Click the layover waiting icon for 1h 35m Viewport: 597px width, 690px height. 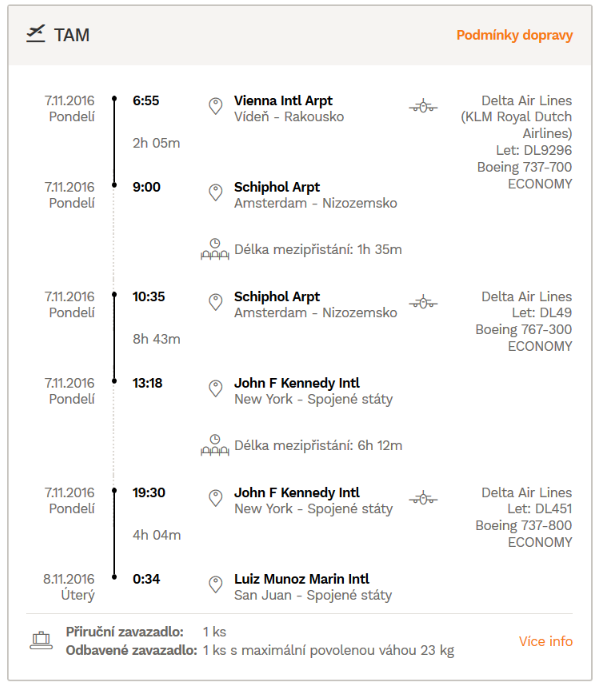point(215,249)
